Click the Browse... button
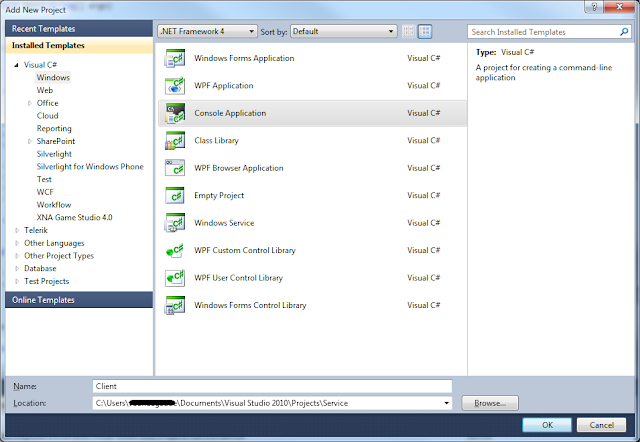This screenshot has width=640, height=442. pyautogui.click(x=490, y=403)
